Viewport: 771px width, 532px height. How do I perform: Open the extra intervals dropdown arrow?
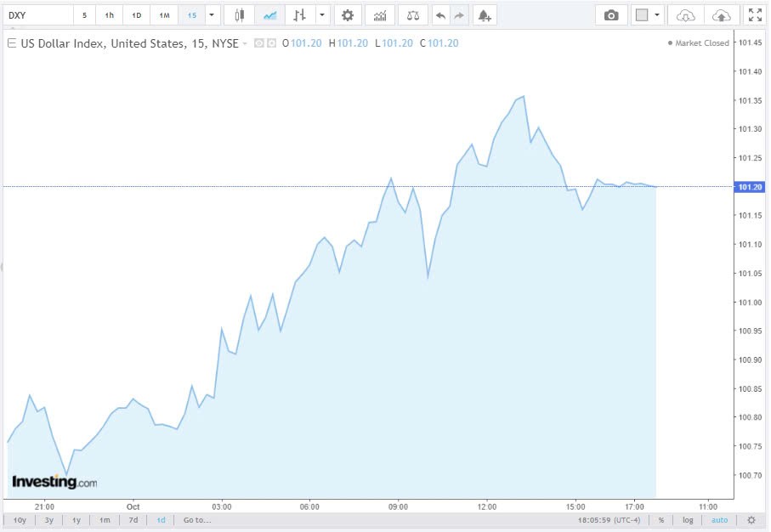click(x=211, y=14)
